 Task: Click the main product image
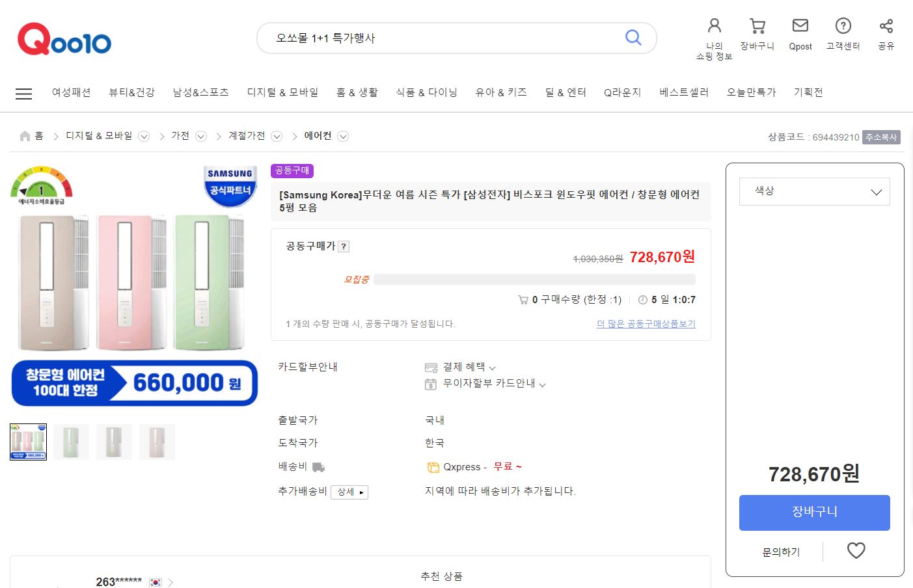coord(134,286)
